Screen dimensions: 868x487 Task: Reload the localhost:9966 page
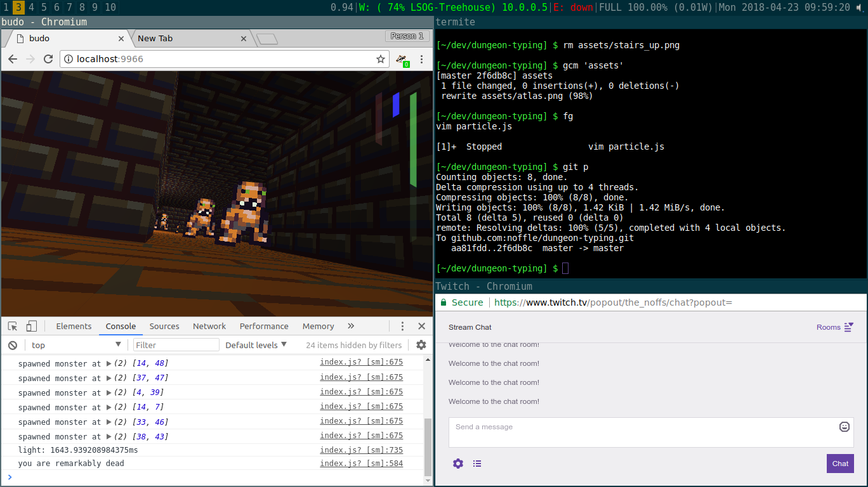click(48, 59)
